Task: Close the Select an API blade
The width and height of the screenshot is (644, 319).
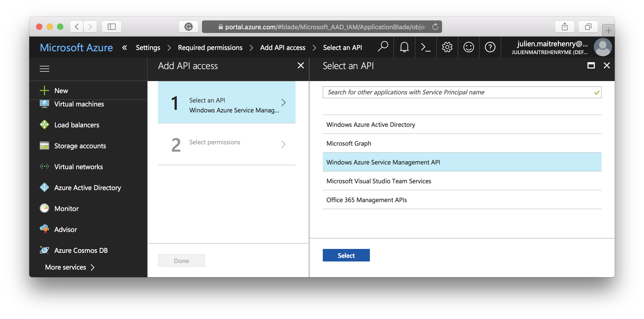Action: [x=607, y=65]
